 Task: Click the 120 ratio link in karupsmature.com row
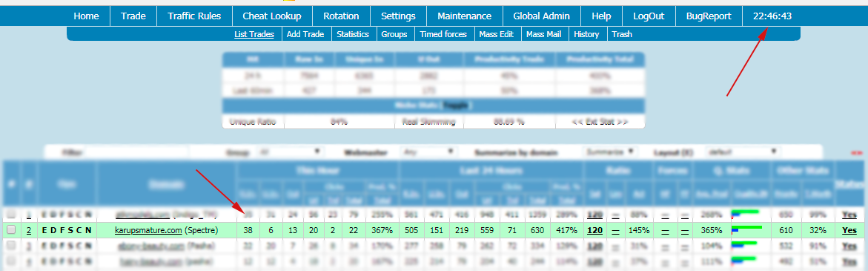(x=595, y=230)
